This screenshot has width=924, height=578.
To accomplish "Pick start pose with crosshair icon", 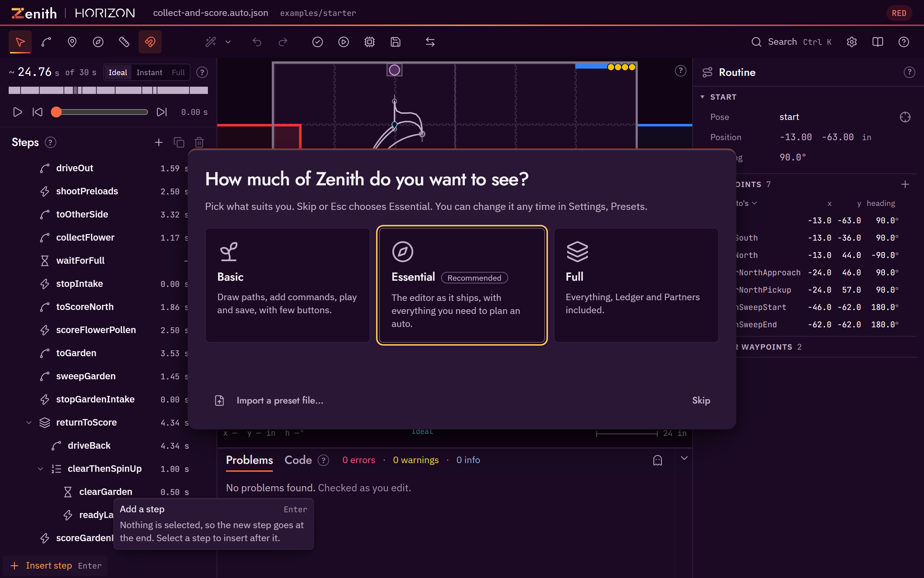I will [905, 117].
